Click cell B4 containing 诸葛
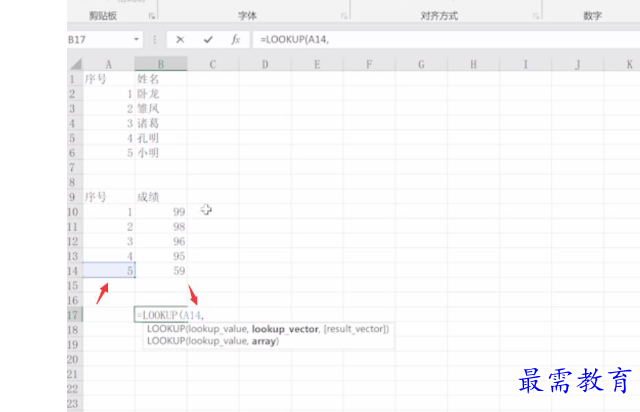The height and width of the screenshot is (412, 640). (161, 123)
